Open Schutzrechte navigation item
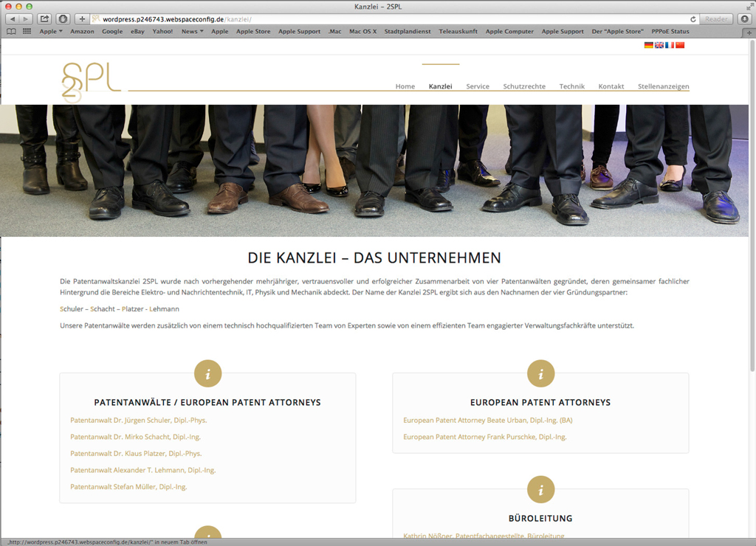The height and width of the screenshot is (546, 756). point(524,86)
